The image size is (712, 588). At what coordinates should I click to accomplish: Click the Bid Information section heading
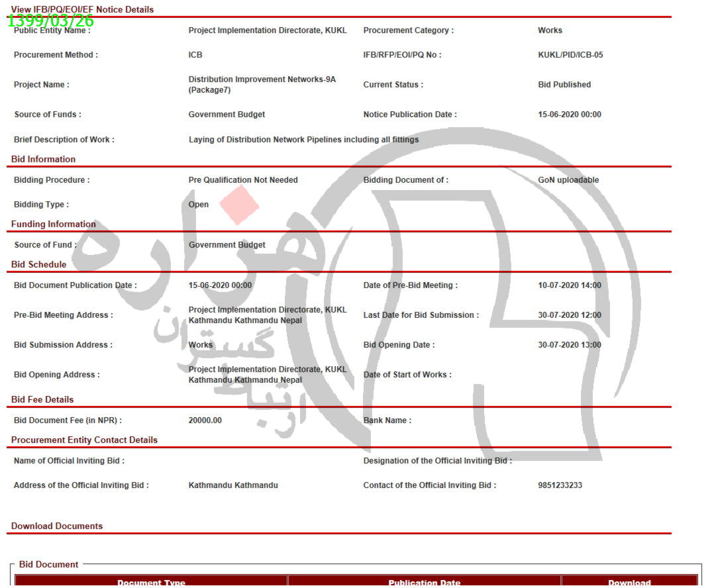pyautogui.click(x=43, y=159)
